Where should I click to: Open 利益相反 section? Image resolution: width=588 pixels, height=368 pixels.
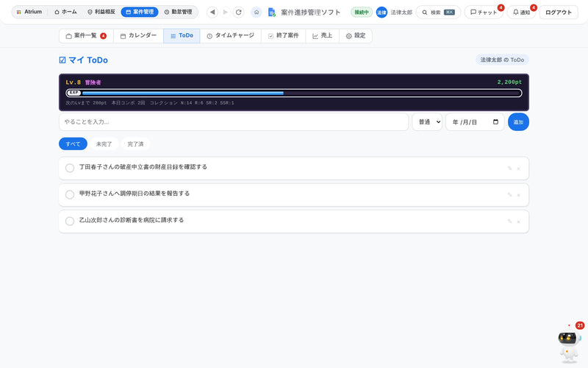pos(101,12)
